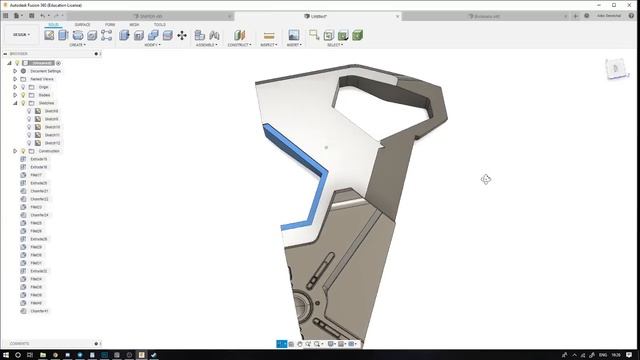Image resolution: width=640 pixels, height=360 pixels.
Task: Switch to the SURFACE tab
Action: click(x=82, y=25)
